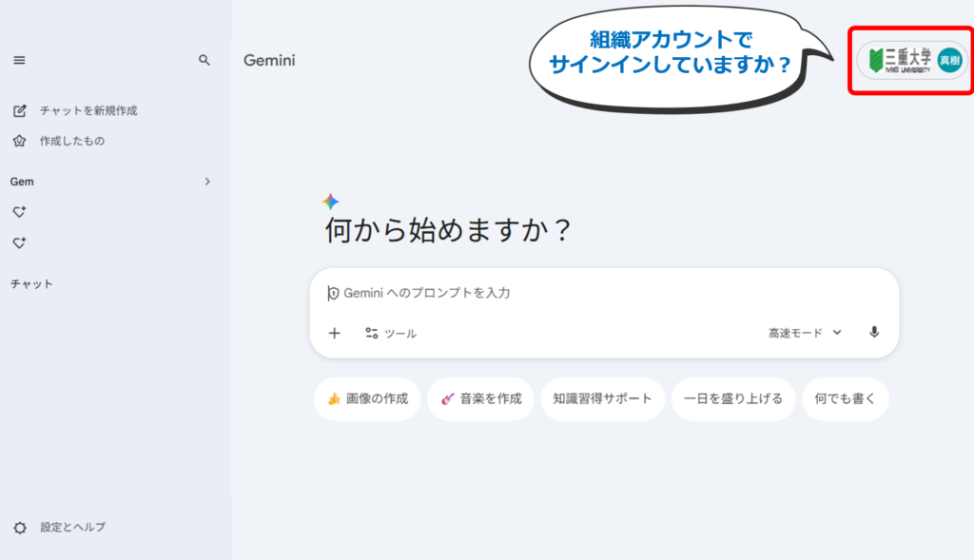
Task: Open the second Gem sparkle heart icon
Action: pyautogui.click(x=19, y=243)
